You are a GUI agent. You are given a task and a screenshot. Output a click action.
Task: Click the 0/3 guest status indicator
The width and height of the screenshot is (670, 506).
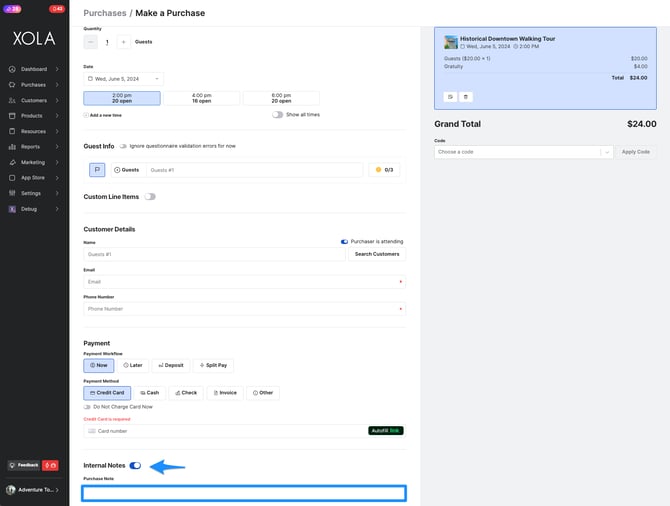pyautogui.click(x=384, y=170)
